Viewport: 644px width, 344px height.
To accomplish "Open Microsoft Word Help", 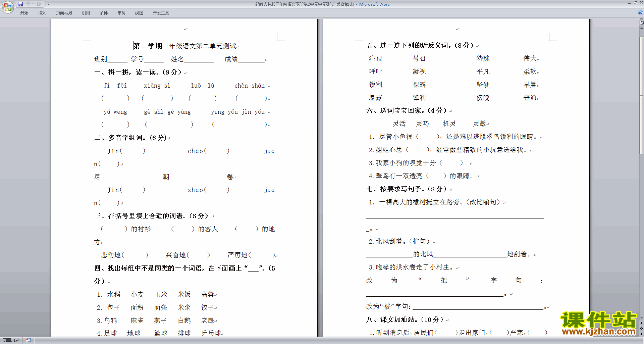I will coord(641,13).
